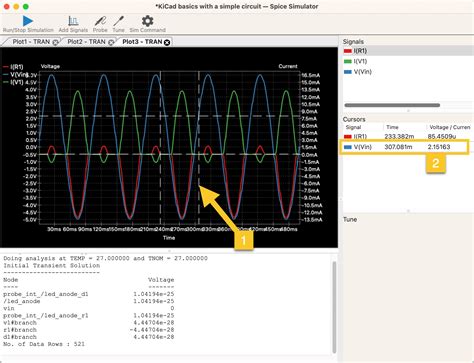This screenshot has width=474, height=363.
Task: Select the V(Vin) cursor row
Action: [404, 147]
